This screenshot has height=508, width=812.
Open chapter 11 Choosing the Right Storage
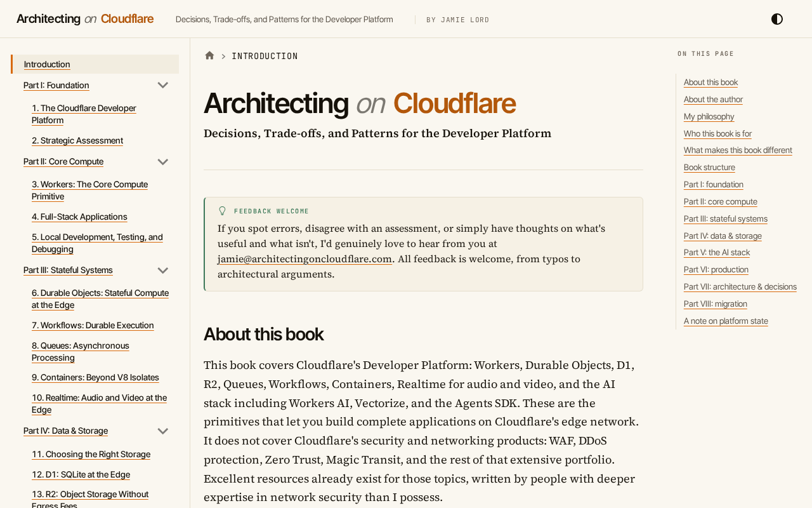click(91, 454)
